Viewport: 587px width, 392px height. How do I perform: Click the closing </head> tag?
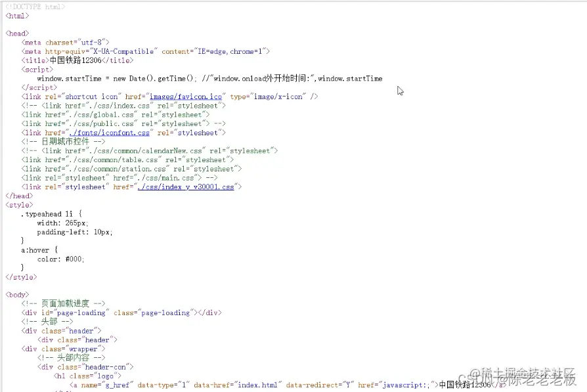click(19, 196)
